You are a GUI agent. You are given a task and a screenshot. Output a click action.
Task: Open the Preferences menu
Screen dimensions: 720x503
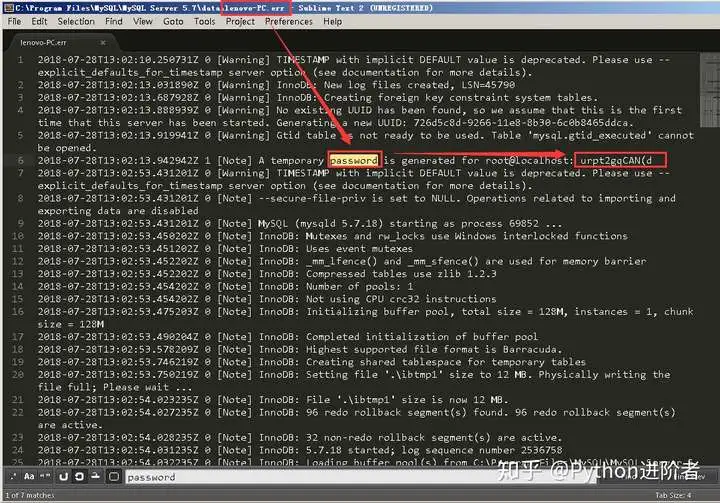coord(288,22)
